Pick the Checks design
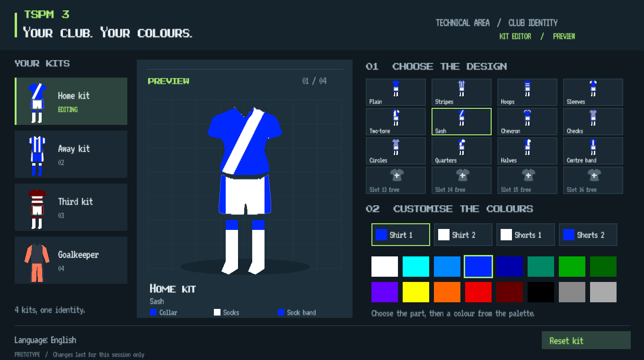The image size is (644, 360). (593, 122)
